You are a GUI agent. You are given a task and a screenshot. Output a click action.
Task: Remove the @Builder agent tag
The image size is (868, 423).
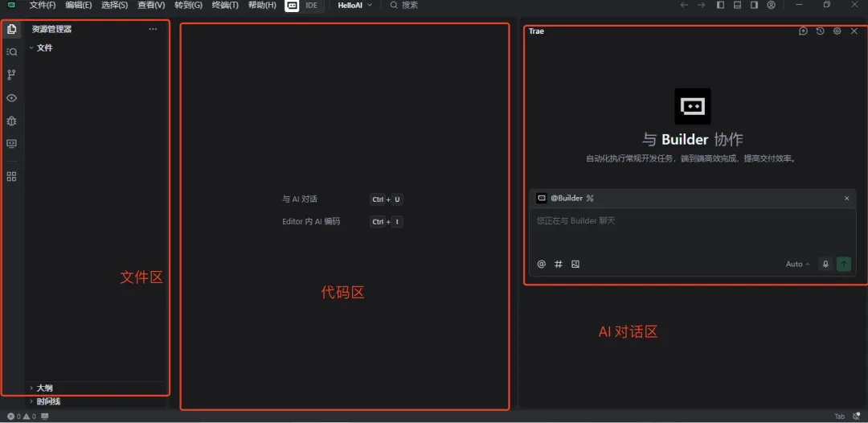[846, 198]
